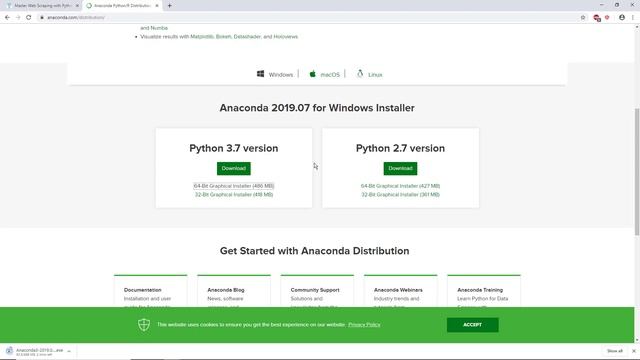Click the red shield extension icon
Screen dimensions: 640x360
click(x=607, y=18)
